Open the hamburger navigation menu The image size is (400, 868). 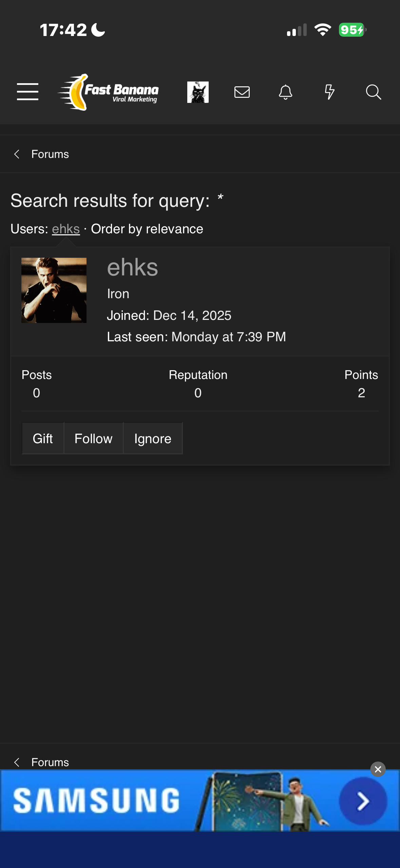(27, 92)
